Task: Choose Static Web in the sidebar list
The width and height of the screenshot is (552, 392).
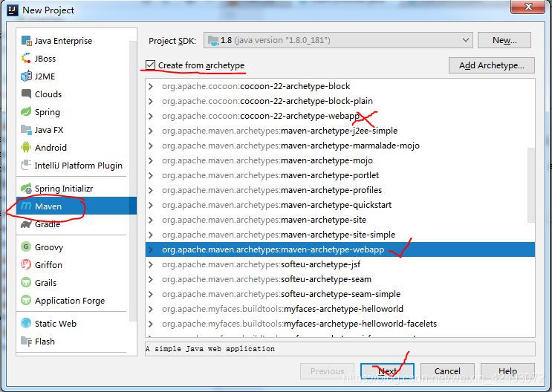Action: [56, 324]
